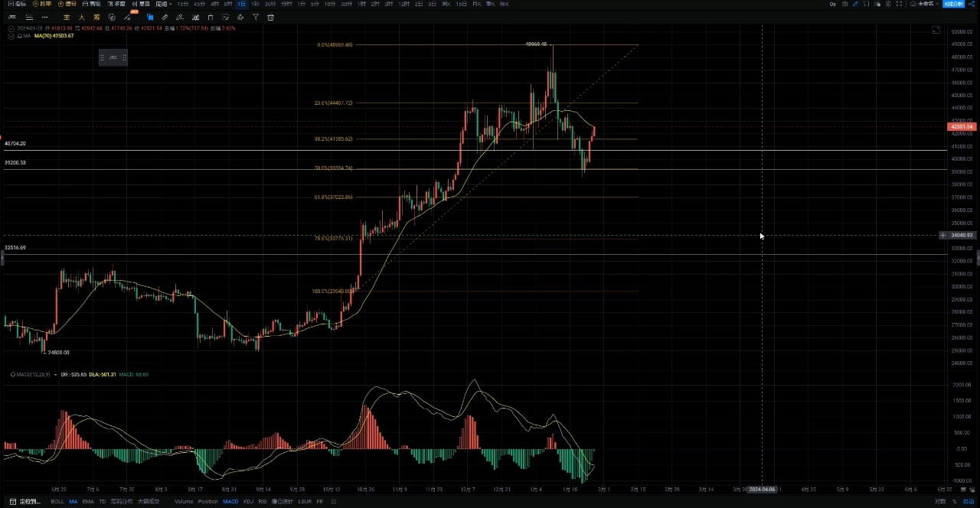
Task: Switch to the 2日 timeframe
Action: 418,4
